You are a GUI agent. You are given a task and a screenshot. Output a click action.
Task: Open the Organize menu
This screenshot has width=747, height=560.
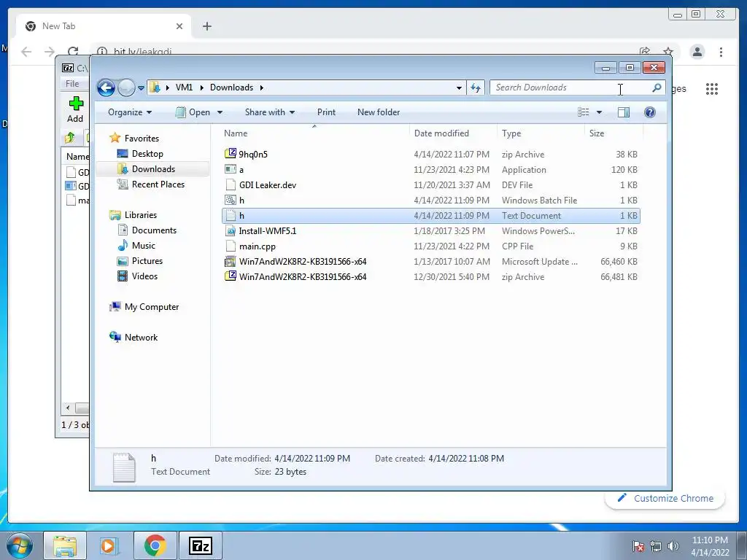tap(130, 112)
